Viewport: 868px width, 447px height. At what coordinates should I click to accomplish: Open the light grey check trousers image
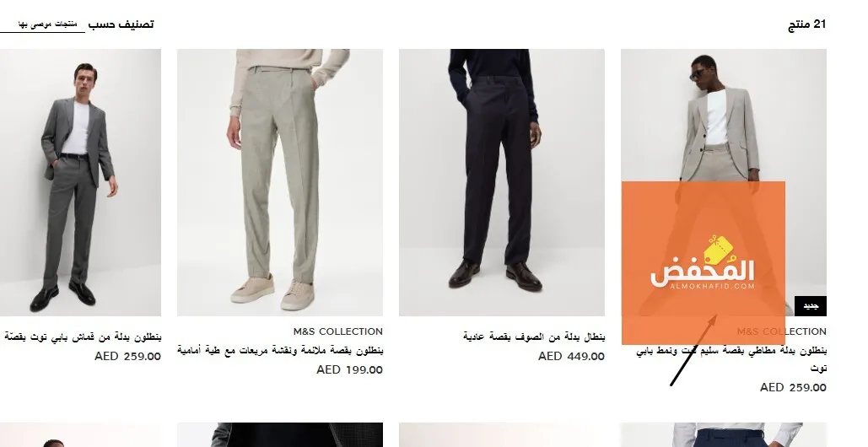click(x=279, y=182)
